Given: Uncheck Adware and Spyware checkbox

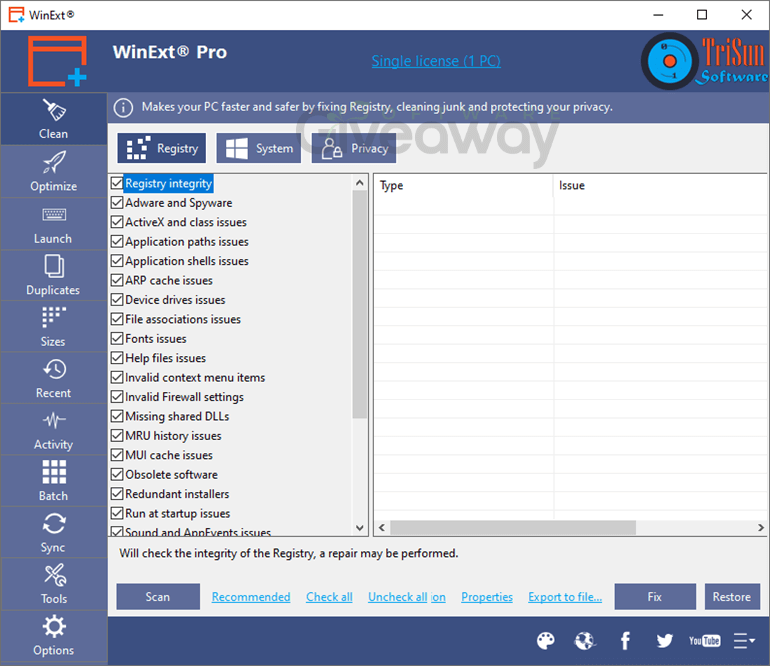Looking at the screenshot, I should click(117, 202).
